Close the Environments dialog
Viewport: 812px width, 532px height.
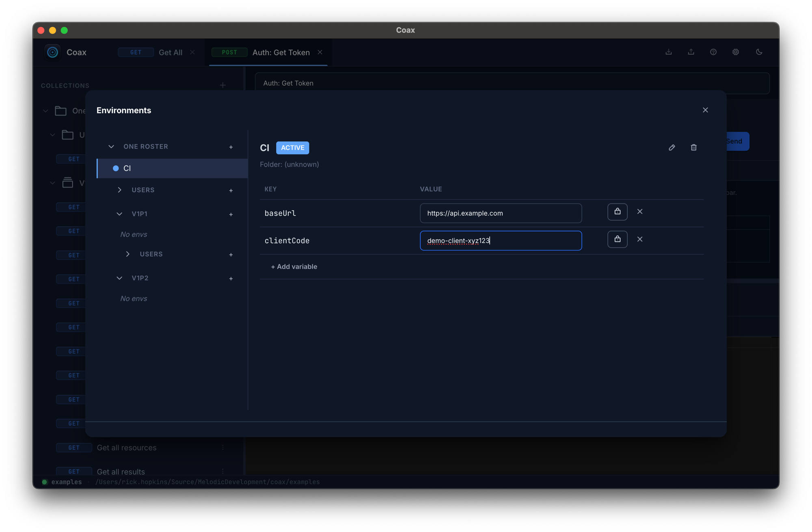coord(705,110)
